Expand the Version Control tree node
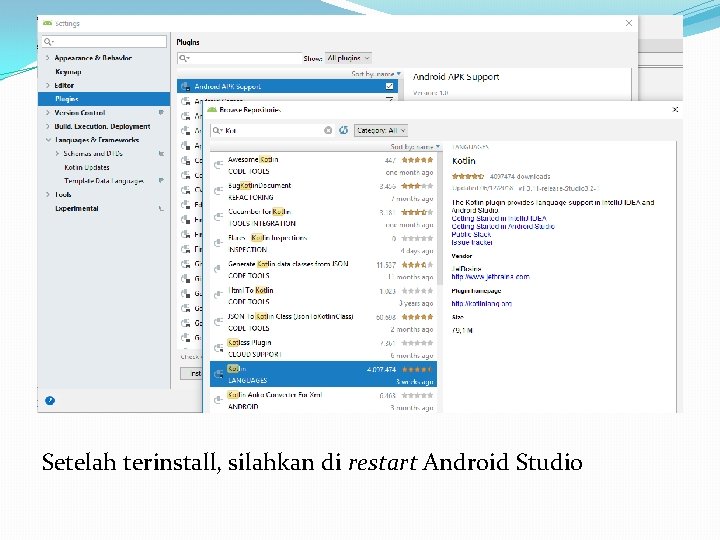Viewport: 720px width, 540px height. coord(48,112)
